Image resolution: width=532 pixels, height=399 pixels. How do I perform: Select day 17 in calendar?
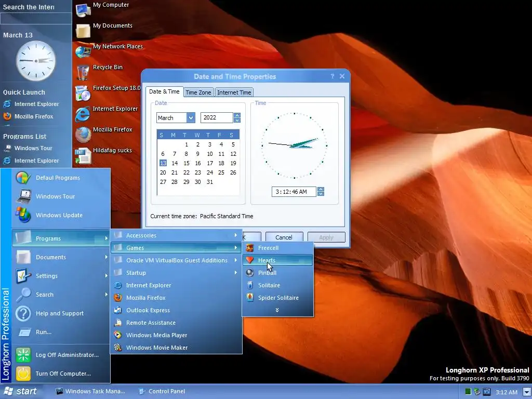tap(210, 163)
